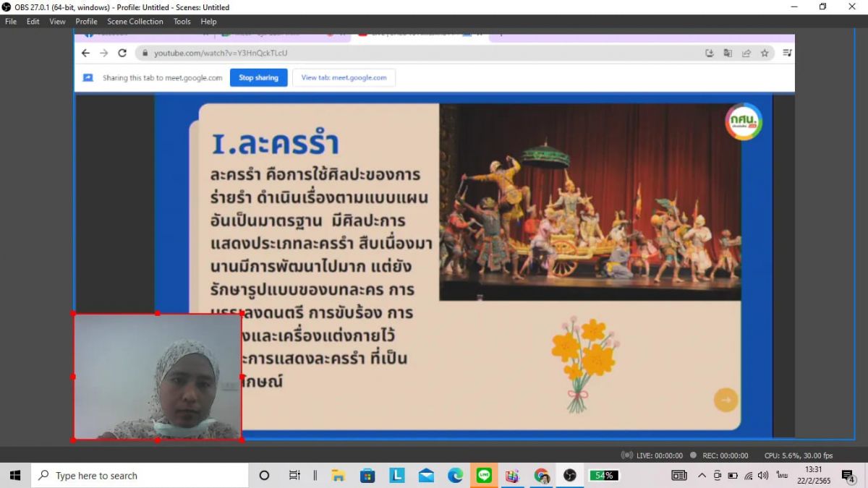Open LINE app from the taskbar
This screenshot has height=488, width=868.
click(484, 475)
